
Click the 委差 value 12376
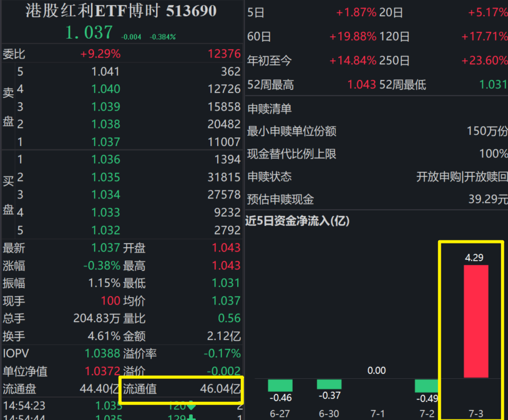[x=224, y=54]
